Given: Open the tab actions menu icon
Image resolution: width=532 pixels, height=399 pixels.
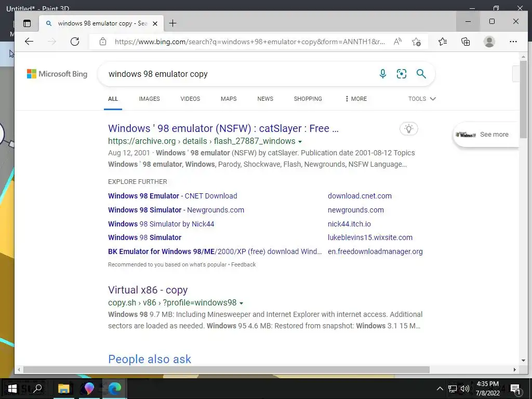Looking at the screenshot, I should (27, 23).
